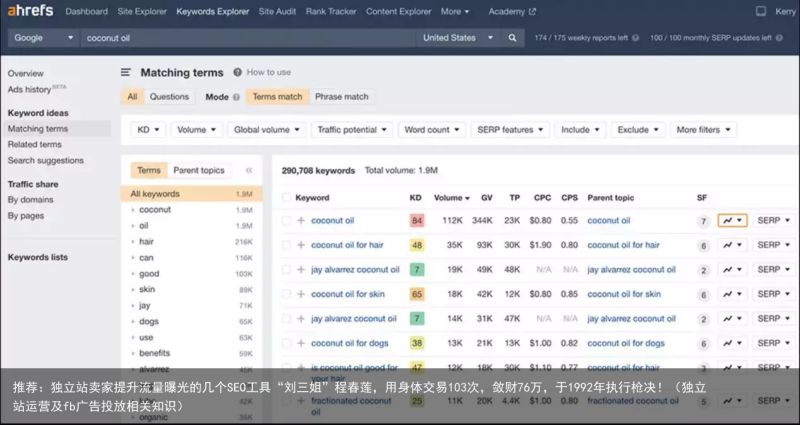This screenshot has height=425, width=800.
Task: Open the Global volume filter dropdown
Action: [267, 130]
